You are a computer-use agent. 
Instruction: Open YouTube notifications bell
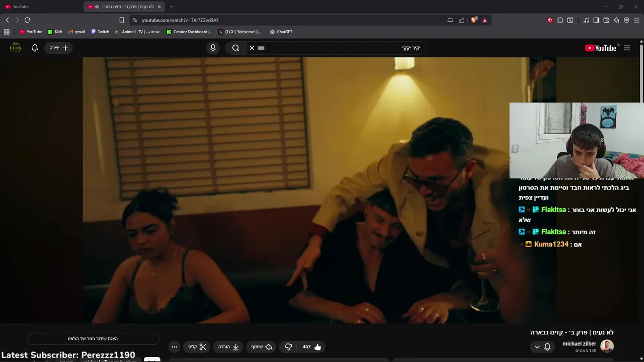tap(35, 48)
